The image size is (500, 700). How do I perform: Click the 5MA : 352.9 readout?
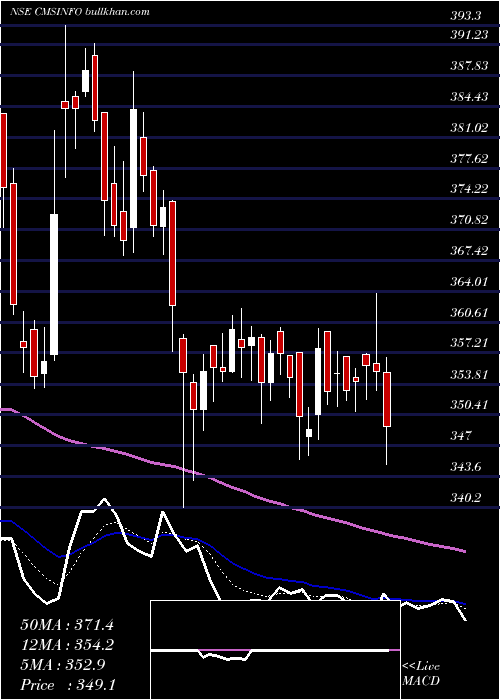[x=62, y=665]
